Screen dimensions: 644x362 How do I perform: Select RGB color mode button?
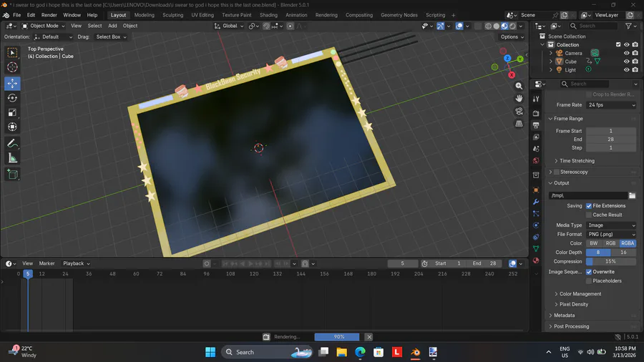point(610,243)
